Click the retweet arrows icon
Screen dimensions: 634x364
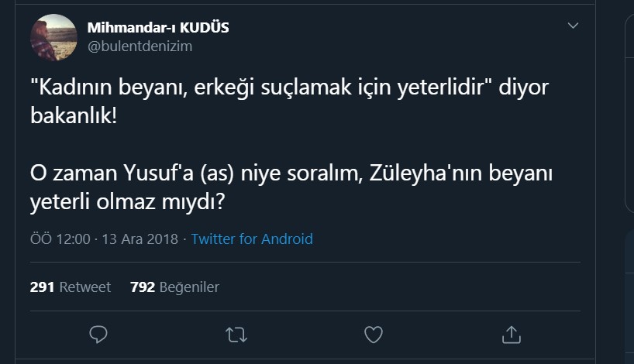[236, 334]
